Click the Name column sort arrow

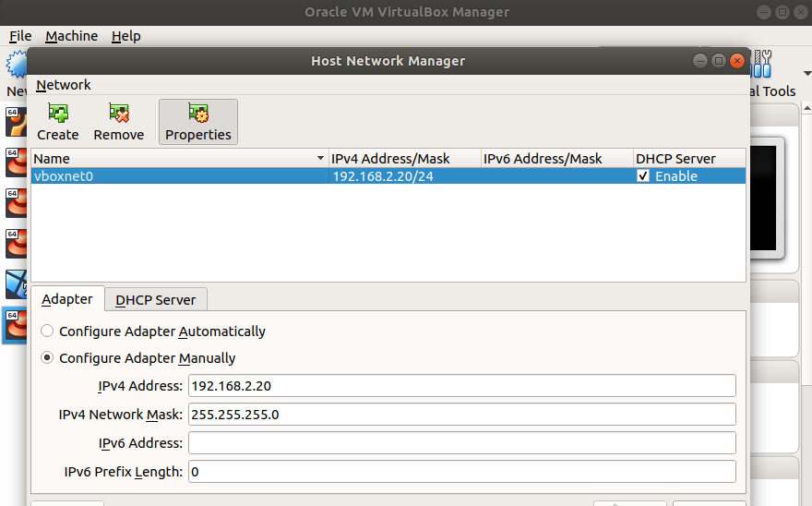tap(320, 159)
